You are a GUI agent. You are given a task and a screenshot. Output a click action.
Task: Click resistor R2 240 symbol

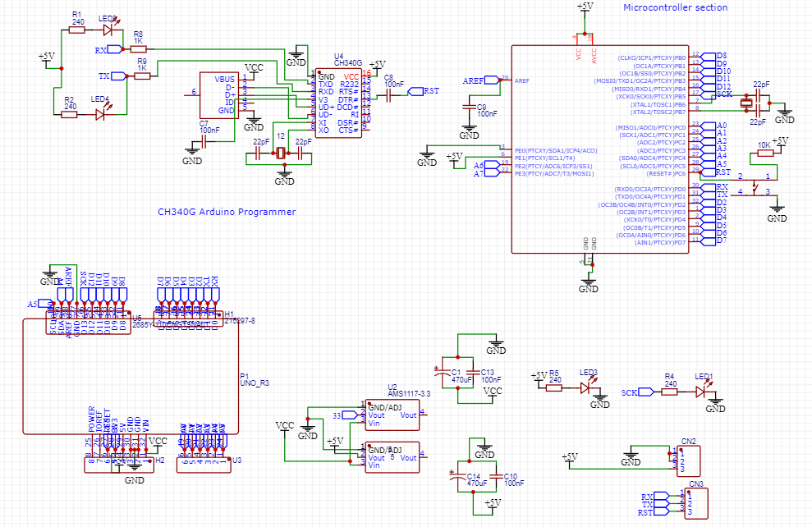(70, 114)
